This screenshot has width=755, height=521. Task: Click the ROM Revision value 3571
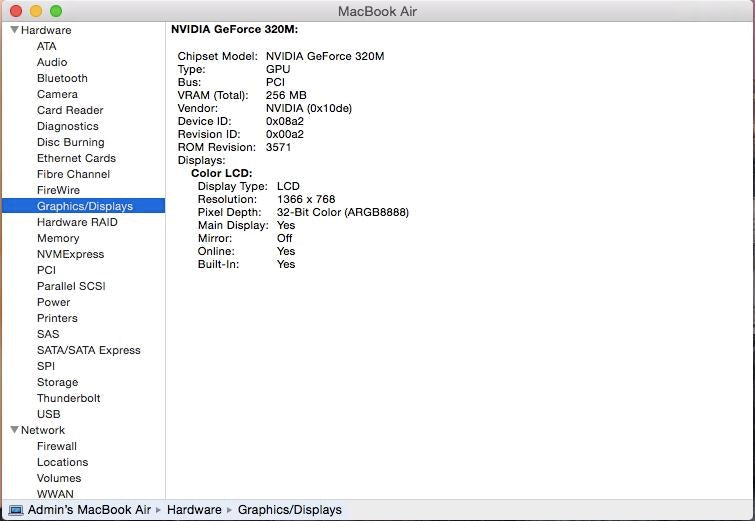(x=278, y=147)
